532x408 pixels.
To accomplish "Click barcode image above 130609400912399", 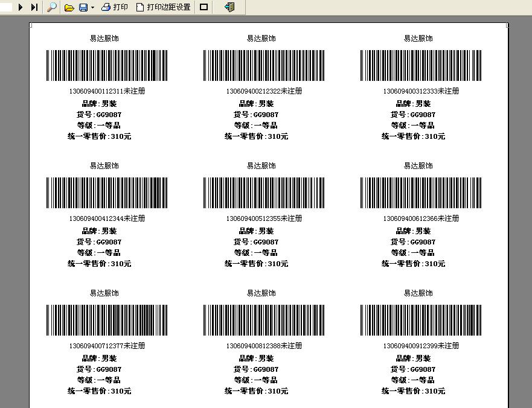I will tap(421, 320).
